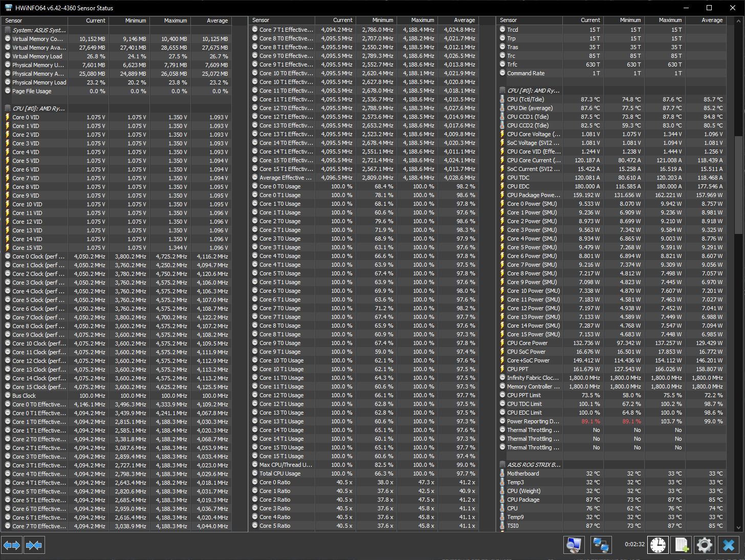Click the icon beside Total CPU Usage

(255, 473)
